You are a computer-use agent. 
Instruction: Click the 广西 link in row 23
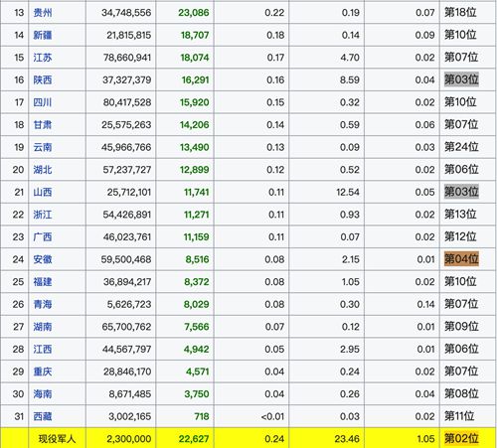coord(43,236)
